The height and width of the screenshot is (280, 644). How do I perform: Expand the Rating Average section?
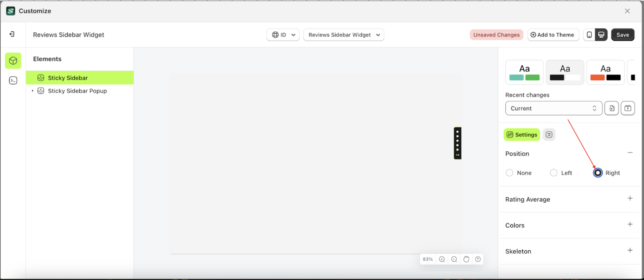pos(630,199)
